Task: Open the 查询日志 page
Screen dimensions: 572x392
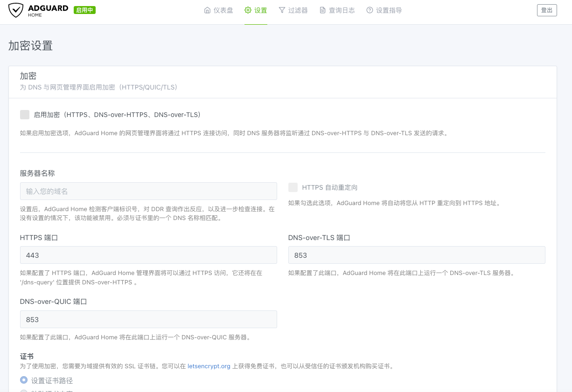Action: pos(341,10)
